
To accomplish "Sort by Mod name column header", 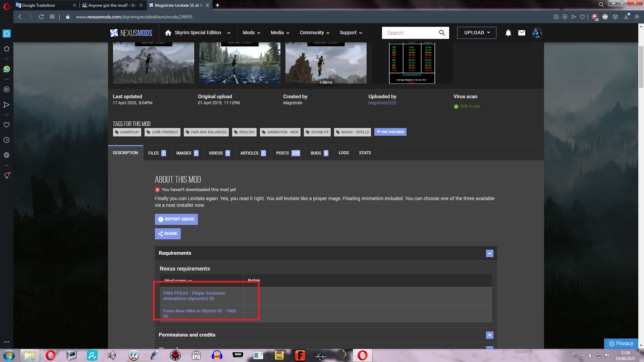I will [178, 281].
